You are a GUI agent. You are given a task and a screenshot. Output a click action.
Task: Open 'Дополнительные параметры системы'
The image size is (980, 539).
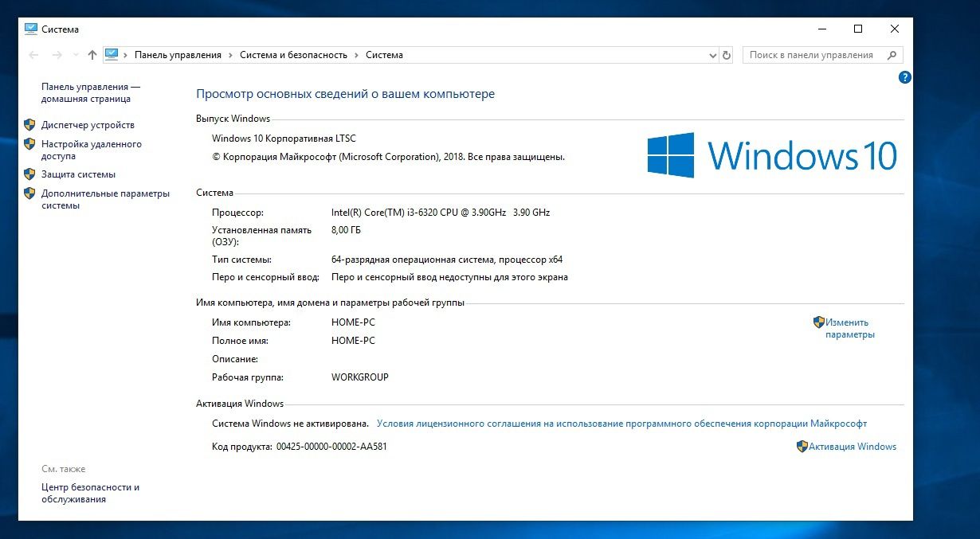(106, 199)
